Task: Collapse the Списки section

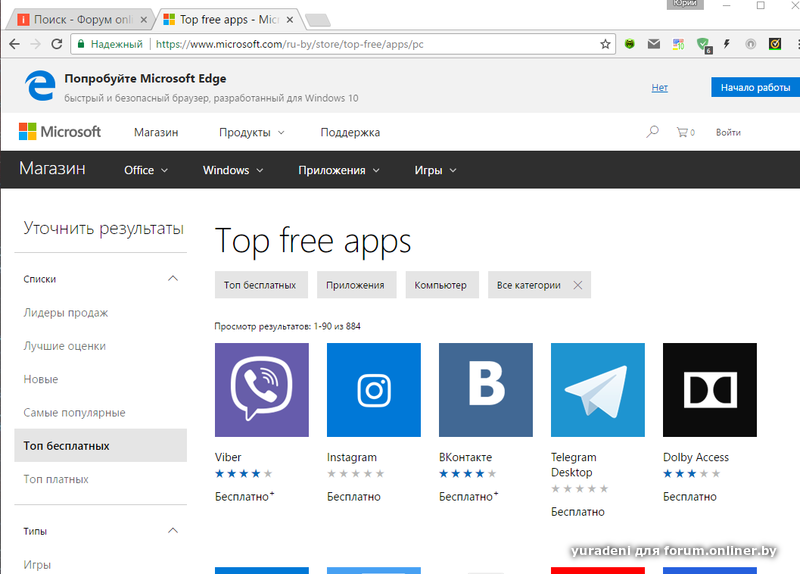Action: (x=172, y=279)
